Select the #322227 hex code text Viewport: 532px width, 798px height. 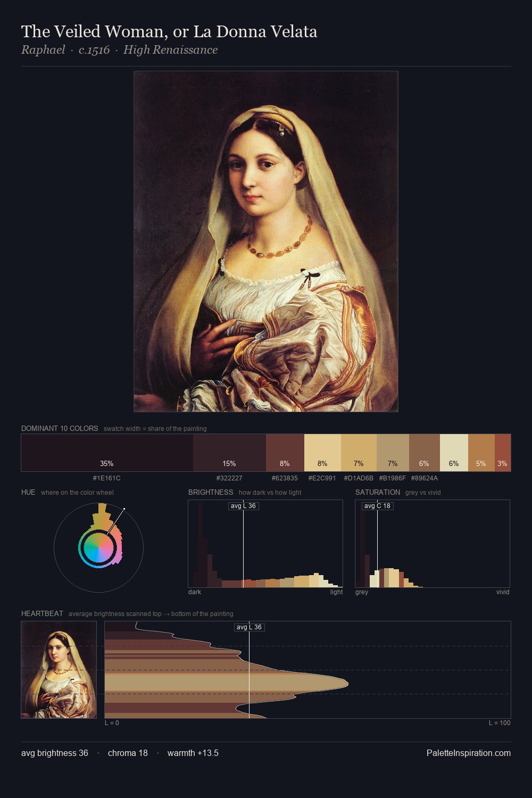tap(229, 478)
